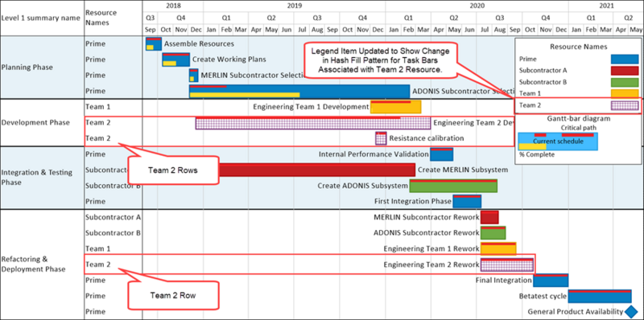Screen dimensions: 644x320
Task: Click the Resource Names legend title
Action: (578, 47)
